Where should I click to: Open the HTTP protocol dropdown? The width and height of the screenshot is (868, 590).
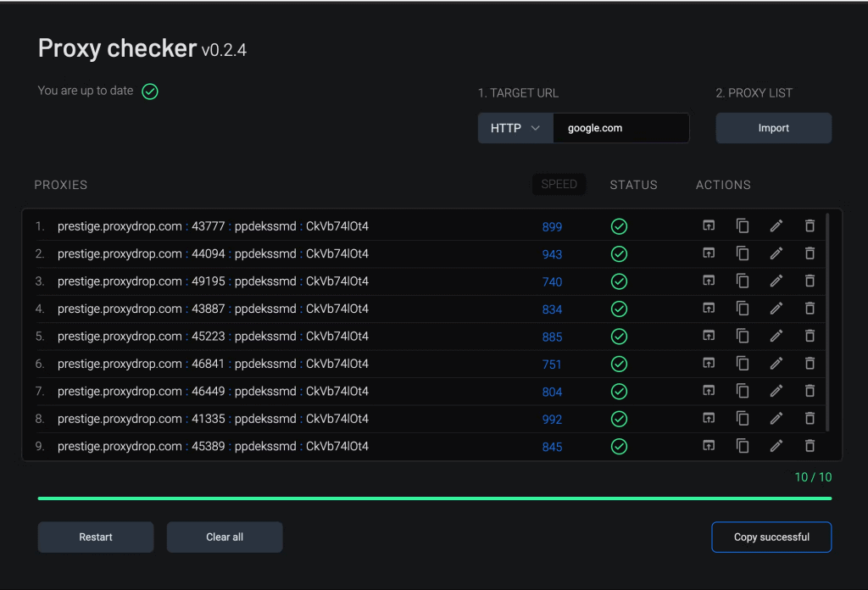coord(515,127)
